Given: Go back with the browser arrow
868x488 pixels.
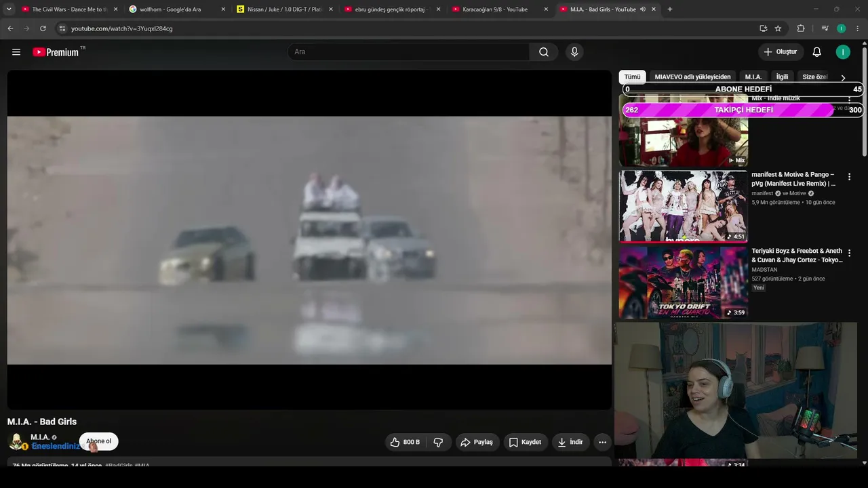Looking at the screenshot, I should tap(10, 28).
